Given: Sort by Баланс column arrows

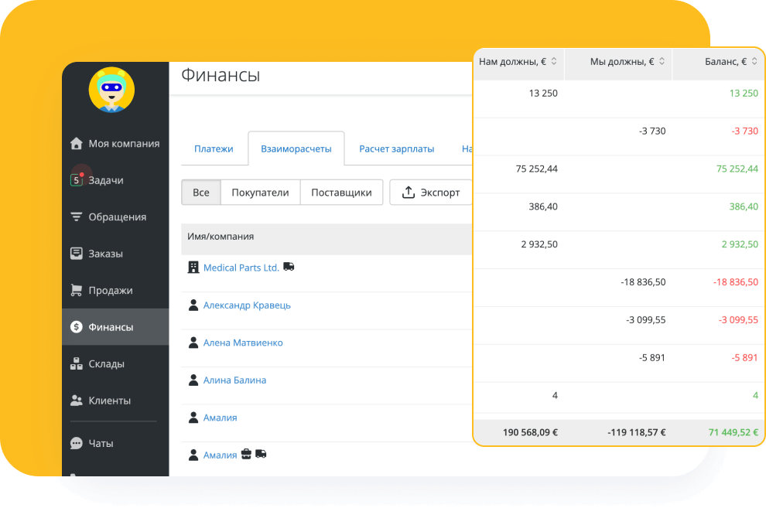Looking at the screenshot, I should pos(754,62).
